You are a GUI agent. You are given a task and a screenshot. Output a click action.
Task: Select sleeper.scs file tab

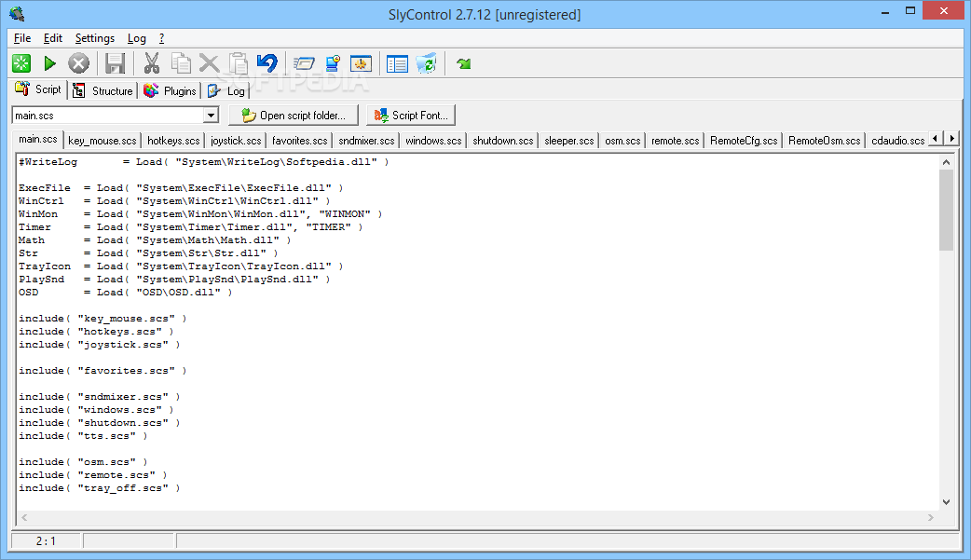[x=569, y=141]
